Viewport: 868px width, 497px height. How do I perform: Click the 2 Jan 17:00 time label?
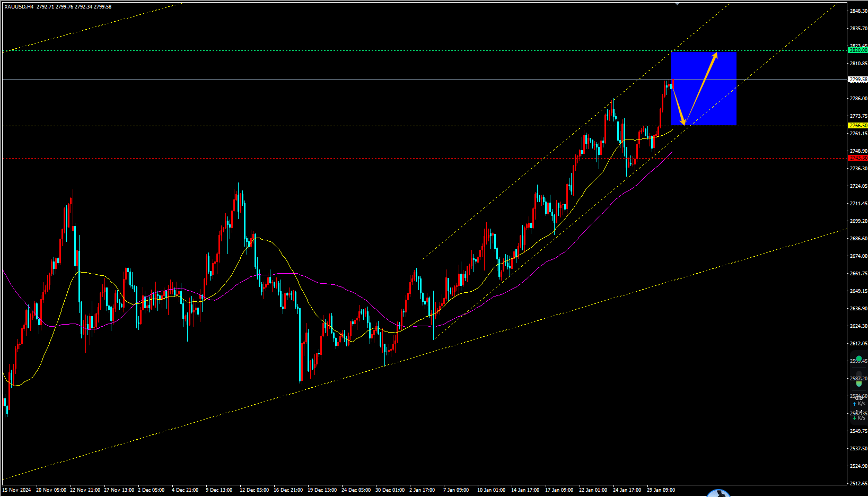[422, 490]
